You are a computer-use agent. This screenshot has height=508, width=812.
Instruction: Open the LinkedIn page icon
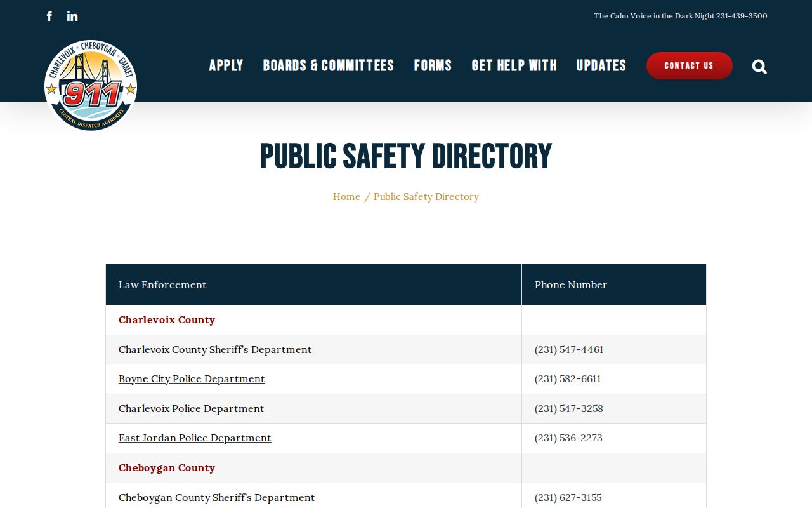click(72, 16)
